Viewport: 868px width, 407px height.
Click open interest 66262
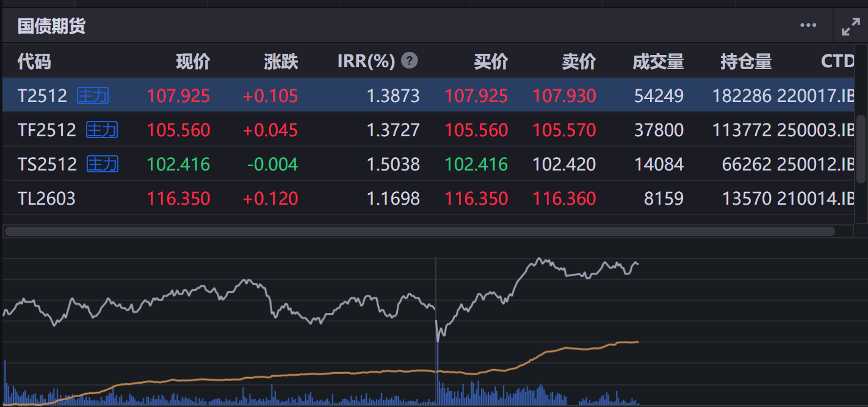point(747,164)
